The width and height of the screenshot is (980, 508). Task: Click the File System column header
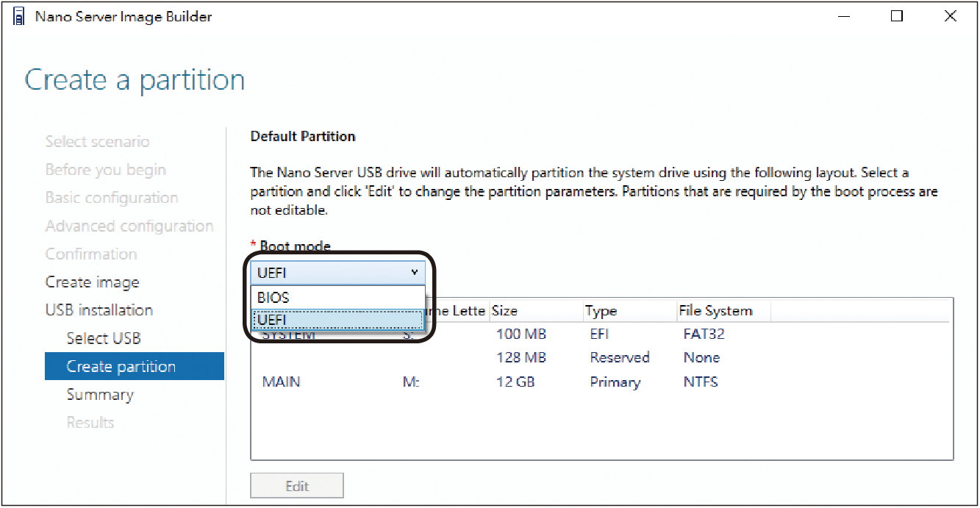pos(722,311)
